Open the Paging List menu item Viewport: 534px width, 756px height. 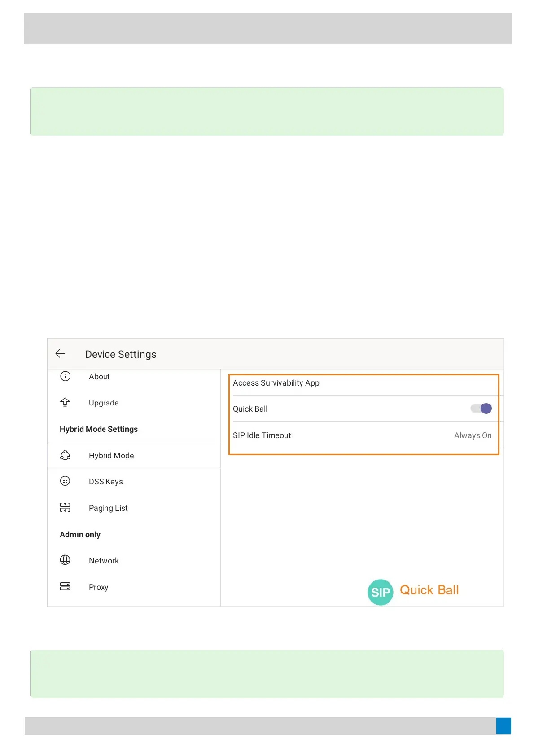click(134, 508)
